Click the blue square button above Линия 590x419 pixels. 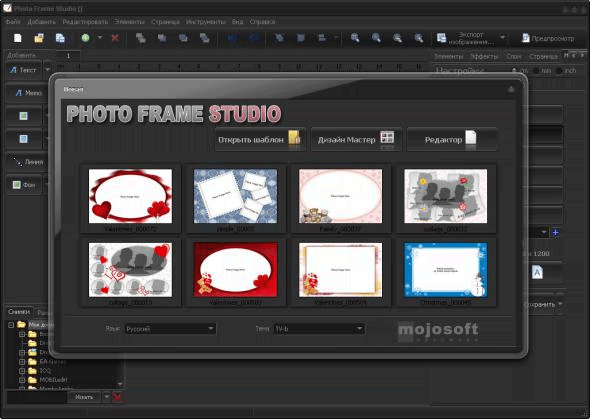tap(23, 139)
